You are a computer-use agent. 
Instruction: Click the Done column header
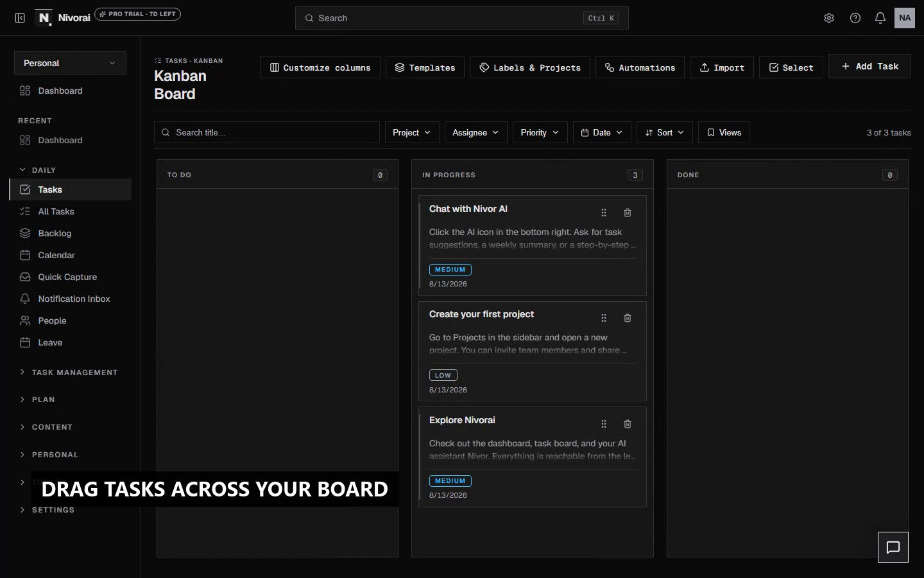pyautogui.click(x=787, y=175)
